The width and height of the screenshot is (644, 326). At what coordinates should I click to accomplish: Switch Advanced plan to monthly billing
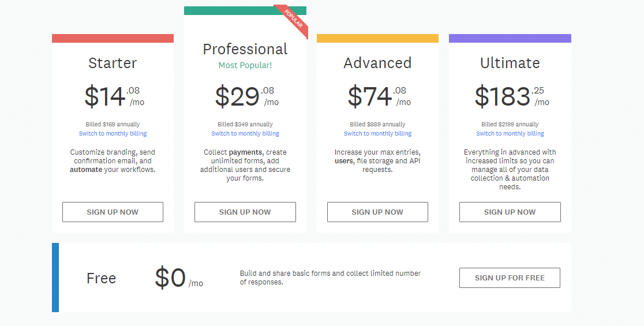377,134
